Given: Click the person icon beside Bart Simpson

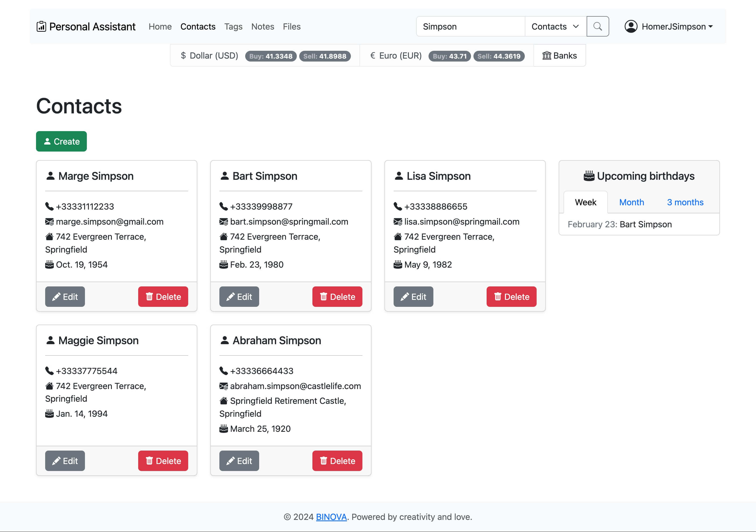Looking at the screenshot, I should click(224, 176).
